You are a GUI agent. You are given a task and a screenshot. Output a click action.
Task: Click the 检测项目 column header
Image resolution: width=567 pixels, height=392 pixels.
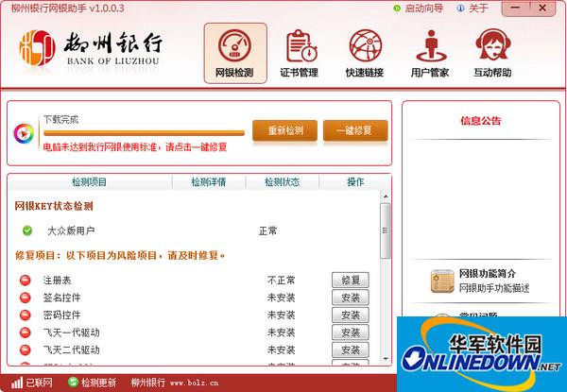pos(90,181)
